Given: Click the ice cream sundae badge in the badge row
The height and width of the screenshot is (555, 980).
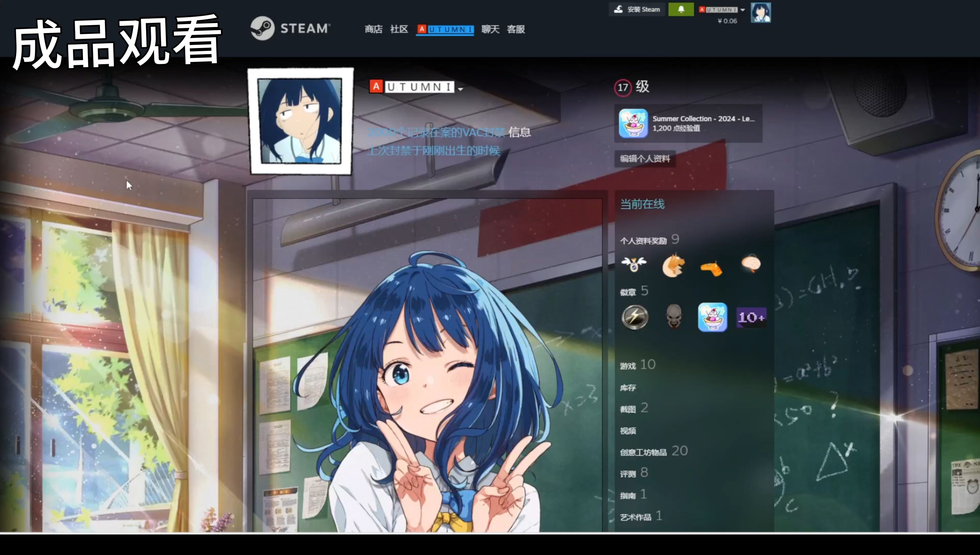Looking at the screenshot, I should (x=712, y=317).
